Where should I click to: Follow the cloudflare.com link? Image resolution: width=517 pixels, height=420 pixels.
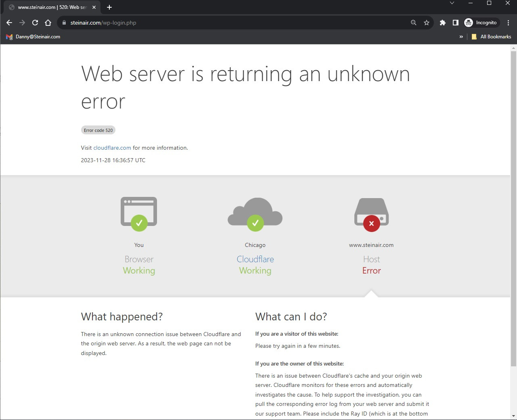[x=112, y=148]
